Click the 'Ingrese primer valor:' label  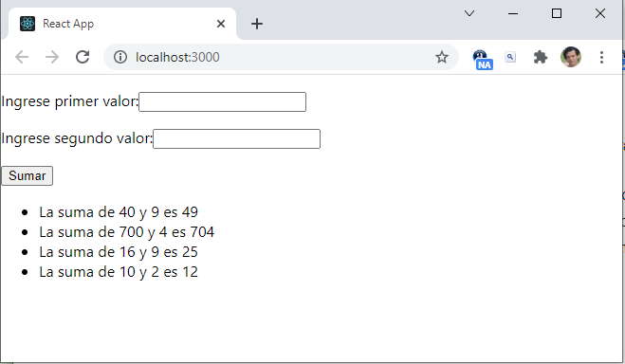(70, 101)
